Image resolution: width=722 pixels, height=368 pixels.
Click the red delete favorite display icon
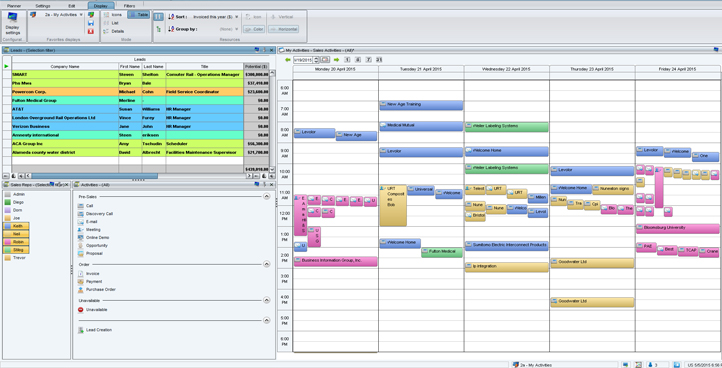91,31
